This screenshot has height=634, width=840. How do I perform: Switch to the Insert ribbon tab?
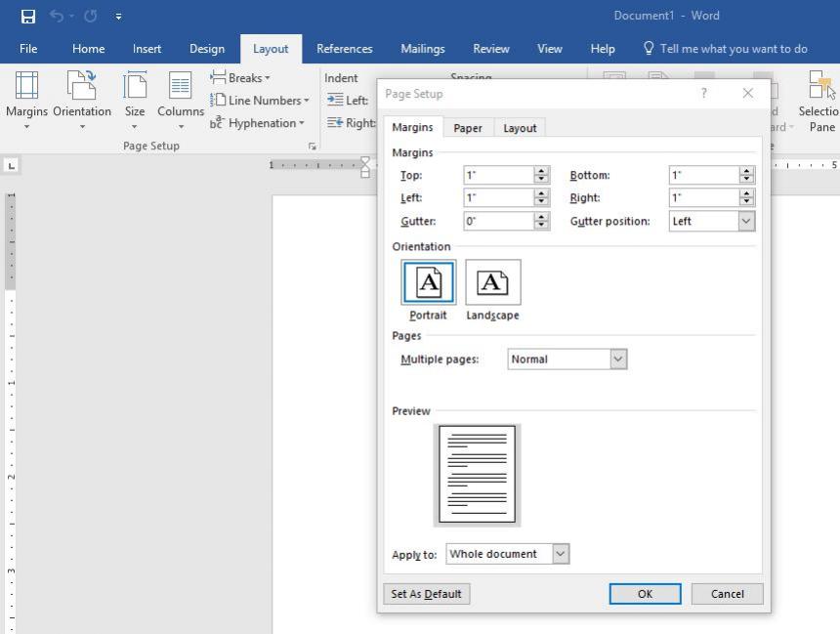click(x=147, y=49)
